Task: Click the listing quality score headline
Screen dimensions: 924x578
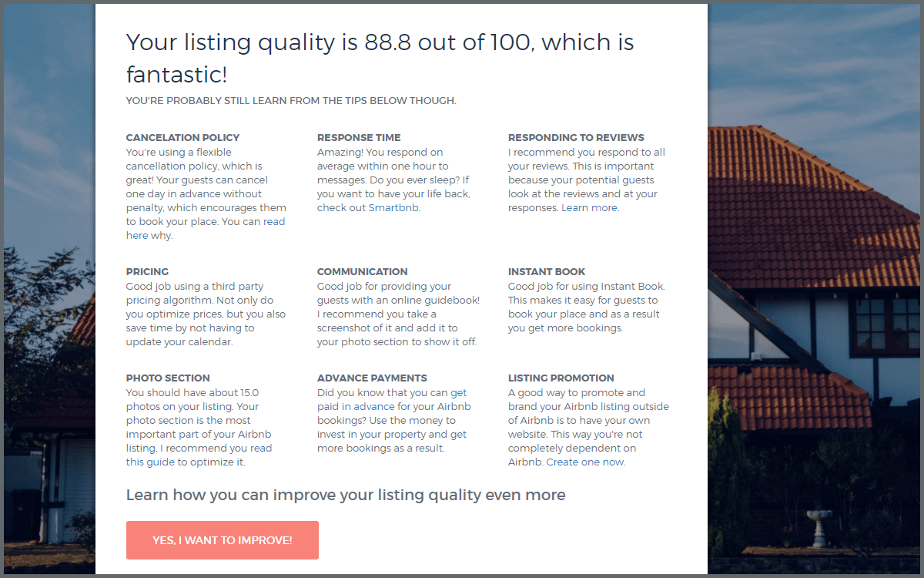Action: click(380, 58)
